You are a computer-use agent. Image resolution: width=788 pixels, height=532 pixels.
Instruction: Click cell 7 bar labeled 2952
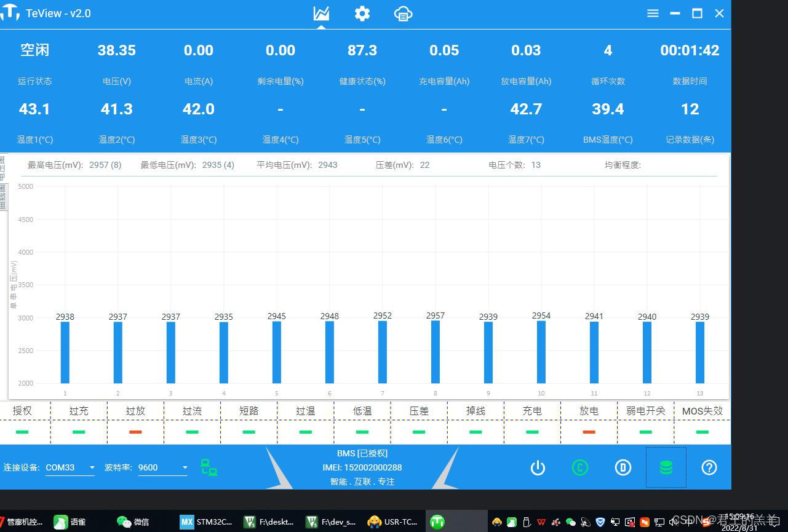(383, 352)
